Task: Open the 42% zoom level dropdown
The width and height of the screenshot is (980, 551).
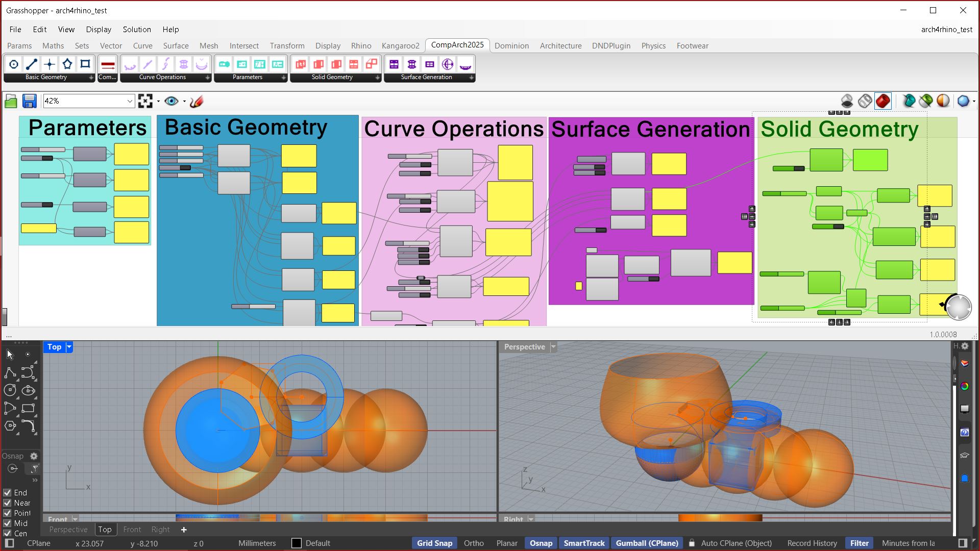Action: pyautogui.click(x=129, y=101)
